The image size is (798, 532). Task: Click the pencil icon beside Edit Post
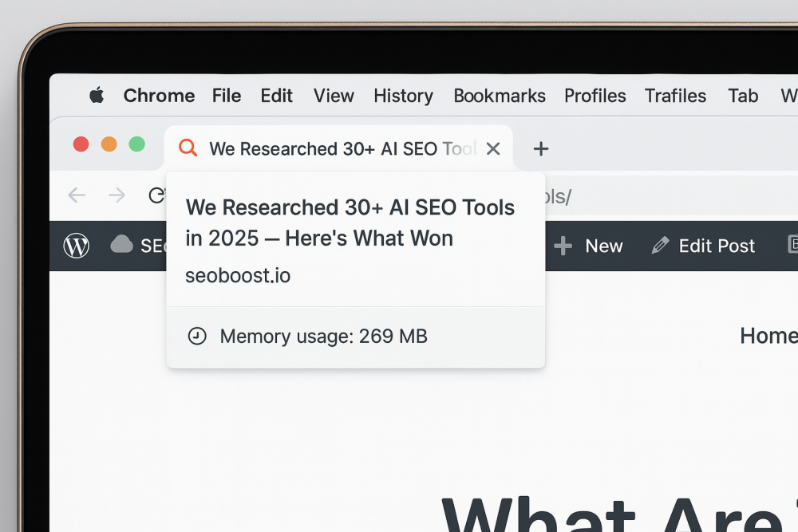660,246
